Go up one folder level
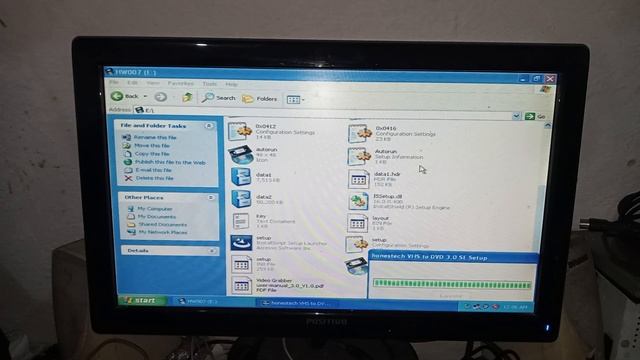The height and width of the screenshot is (360, 640). [187, 97]
